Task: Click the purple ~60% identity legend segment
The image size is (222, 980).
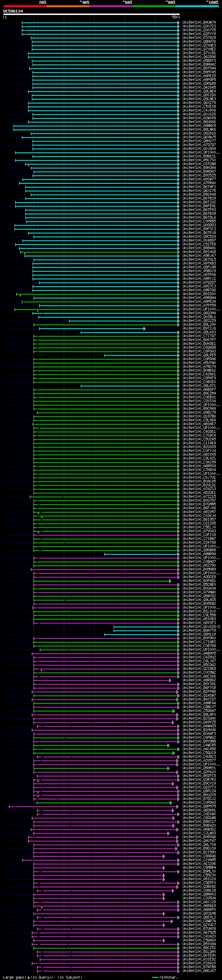Action: 111,6
